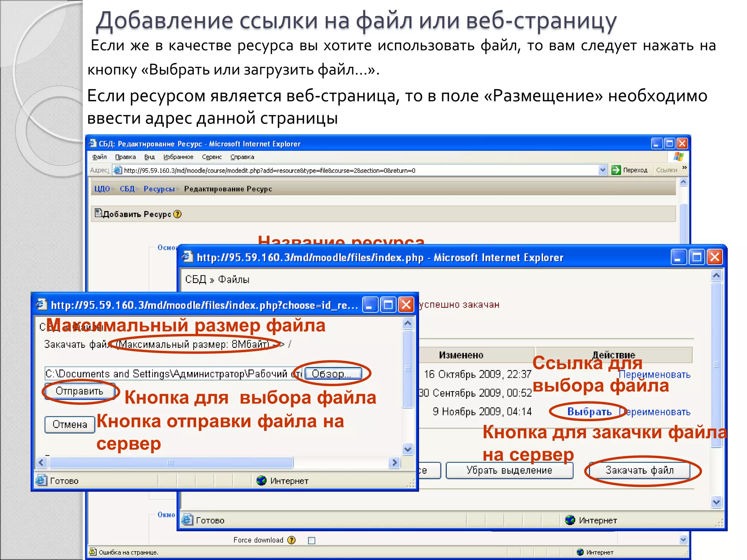Click the green Переход go arrow
Viewport: 747px width, 560px height.
point(616,170)
